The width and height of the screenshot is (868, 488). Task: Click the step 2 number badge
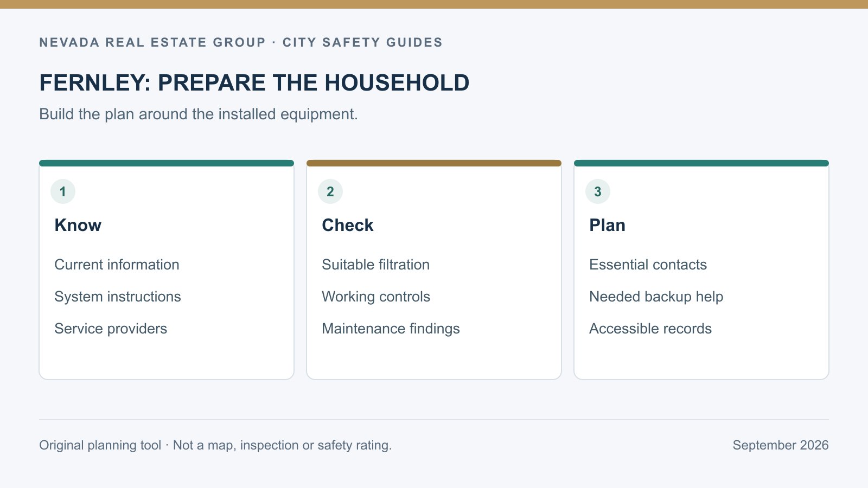point(330,191)
